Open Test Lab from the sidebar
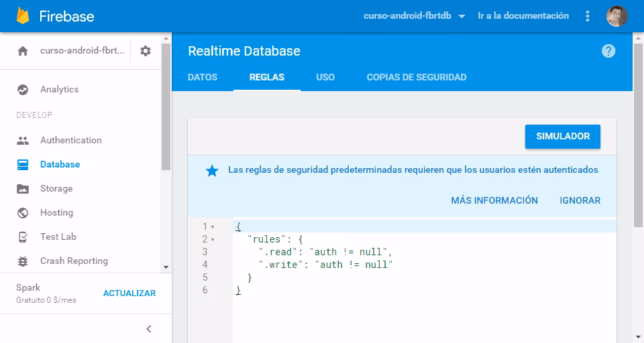 [x=58, y=236]
